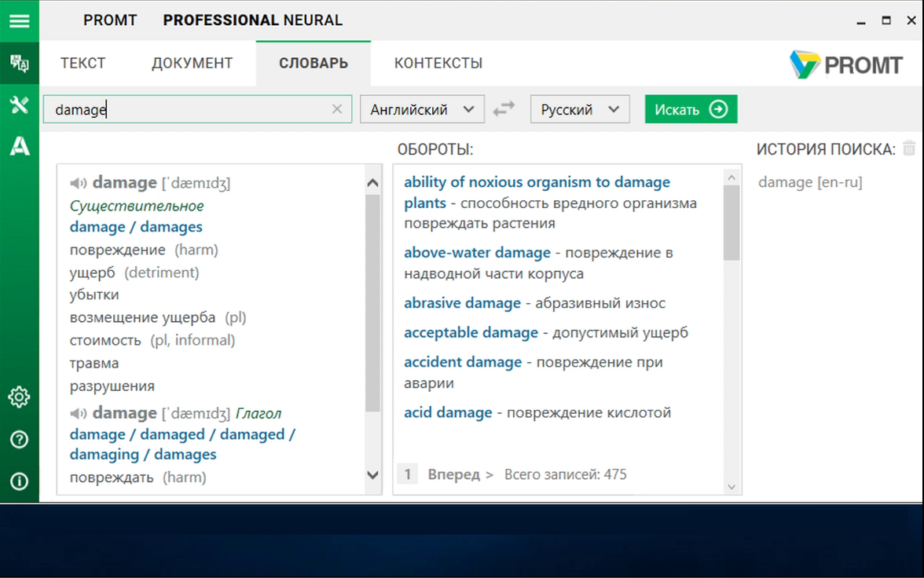Click translation ущерб (detriment)
Viewport: 924px width, 578px height.
(134, 273)
